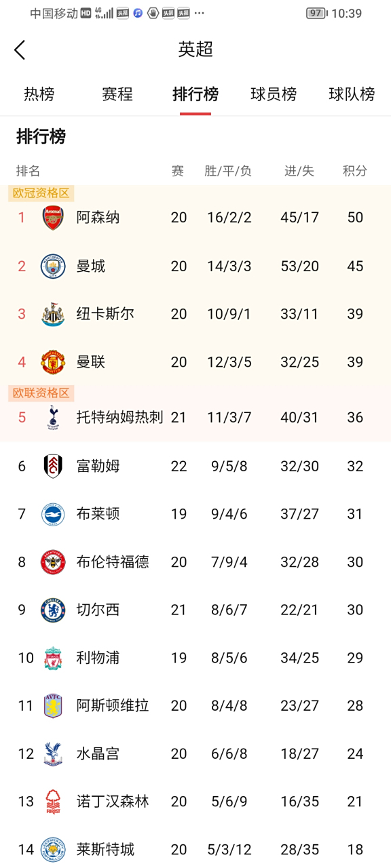Switch to the 热榜 tab
The width and height of the screenshot is (391, 868).
pos(39,95)
